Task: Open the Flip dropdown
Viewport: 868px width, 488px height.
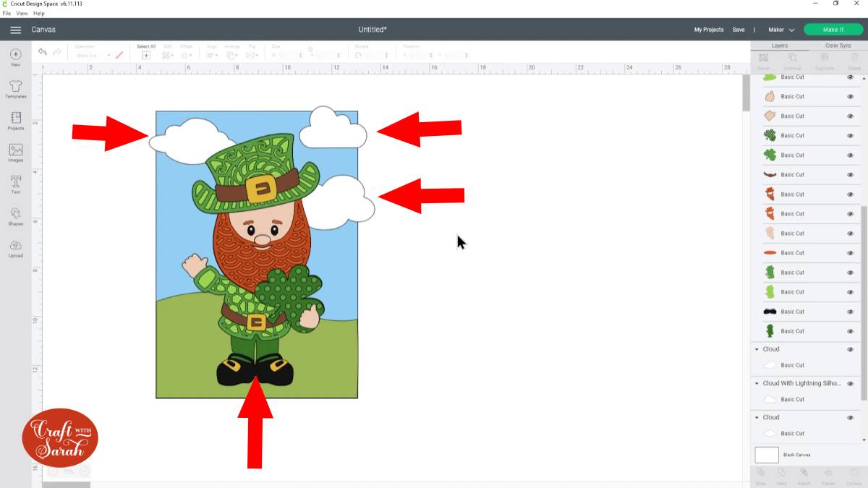Action: [252, 55]
